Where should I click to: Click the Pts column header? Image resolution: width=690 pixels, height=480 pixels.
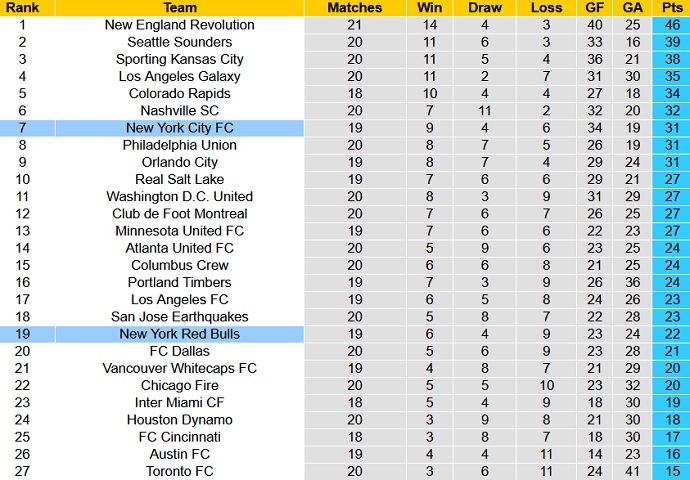point(672,7)
